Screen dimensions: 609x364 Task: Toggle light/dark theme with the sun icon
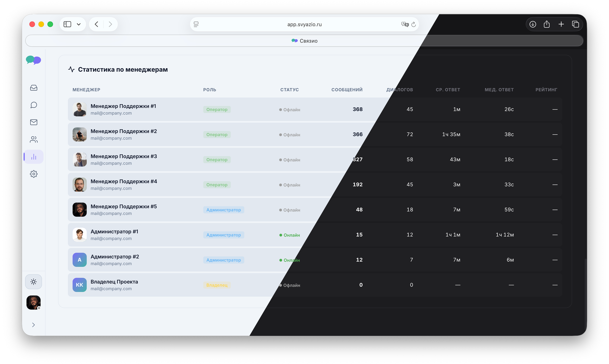coord(34,282)
